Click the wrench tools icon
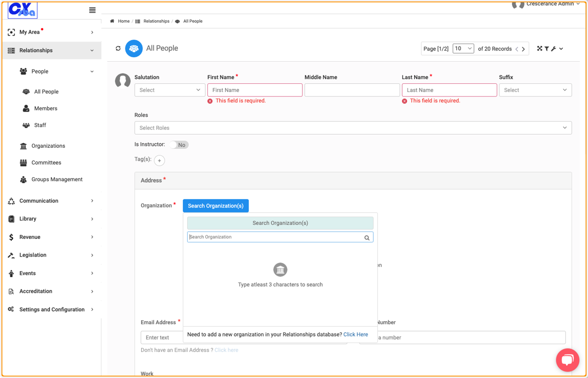Image resolution: width=588 pixels, height=378 pixels. coord(553,48)
